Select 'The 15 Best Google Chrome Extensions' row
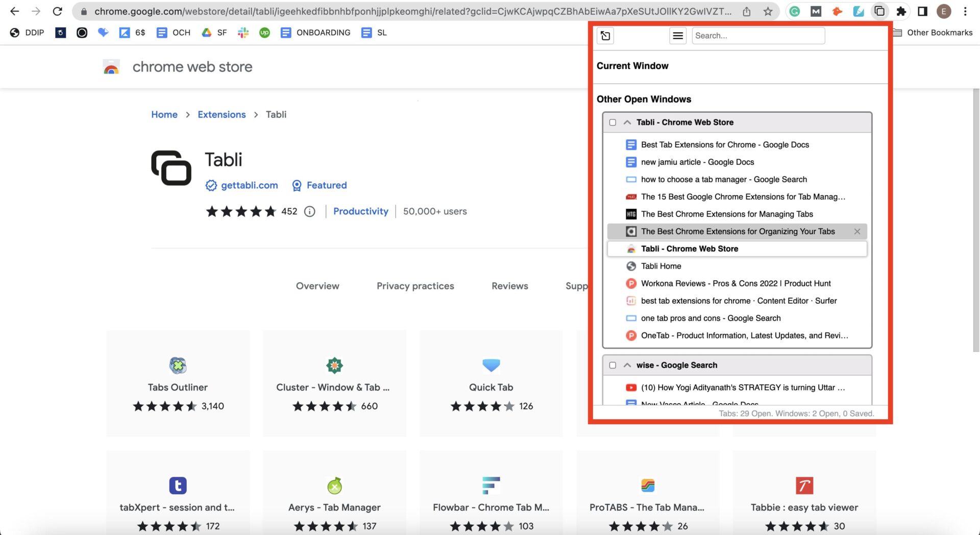Viewport: 980px width, 535px height. [737, 197]
